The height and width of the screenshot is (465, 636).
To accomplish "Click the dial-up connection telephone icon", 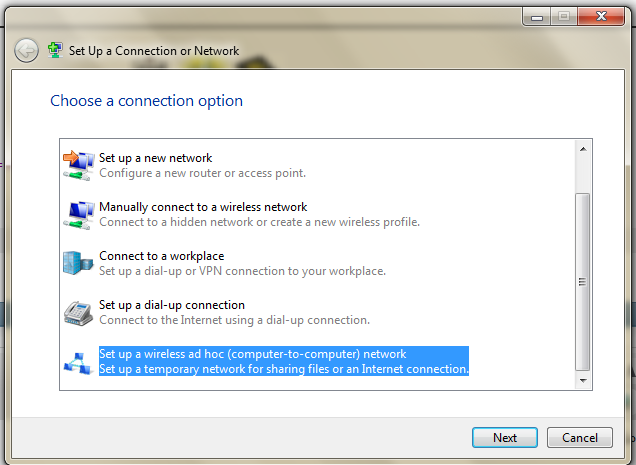I will 78,312.
